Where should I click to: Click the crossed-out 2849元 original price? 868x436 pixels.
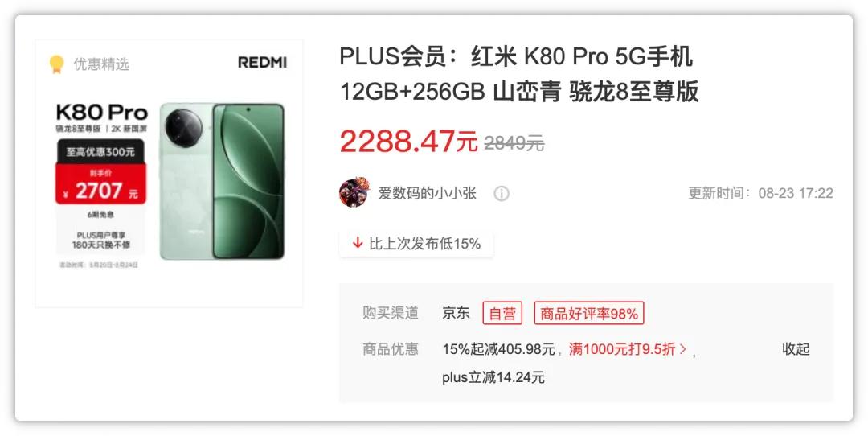pos(514,143)
